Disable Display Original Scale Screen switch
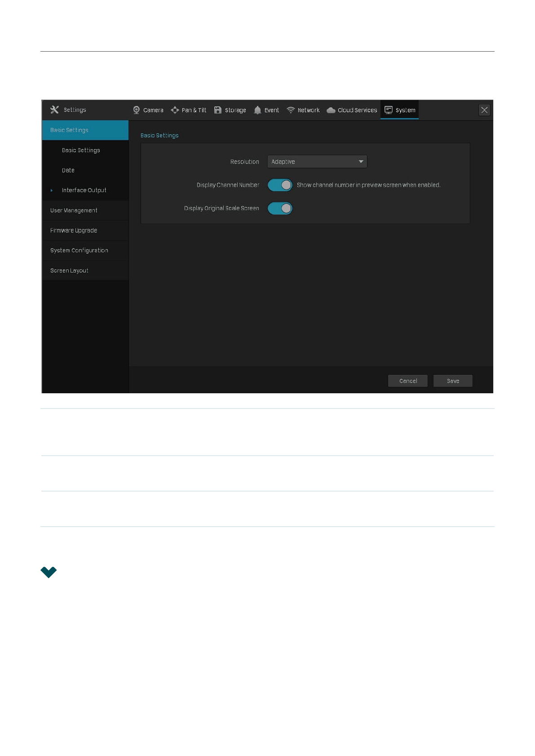 click(x=280, y=208)
